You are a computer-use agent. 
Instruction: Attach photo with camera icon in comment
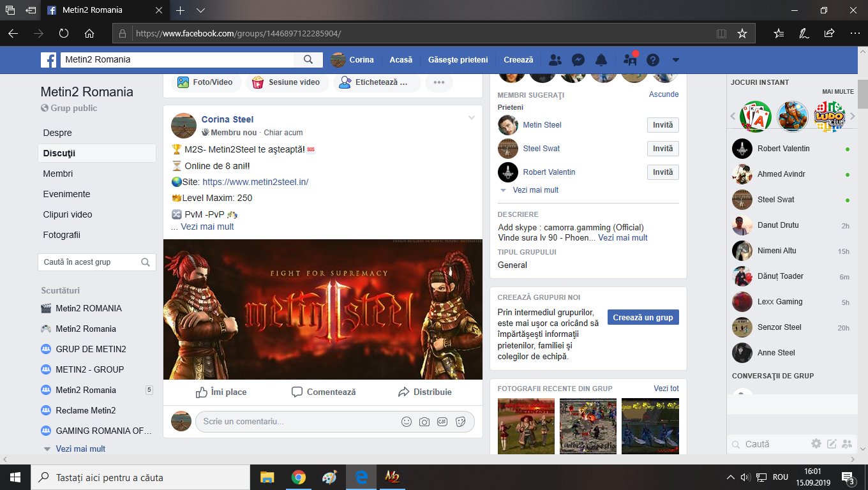click(x=424, y=422)
